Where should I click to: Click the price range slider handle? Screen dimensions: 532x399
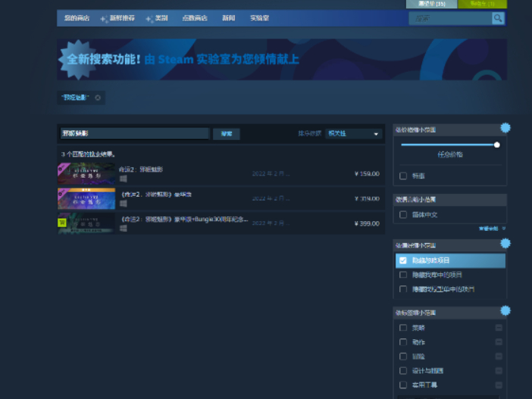[496, 145]
